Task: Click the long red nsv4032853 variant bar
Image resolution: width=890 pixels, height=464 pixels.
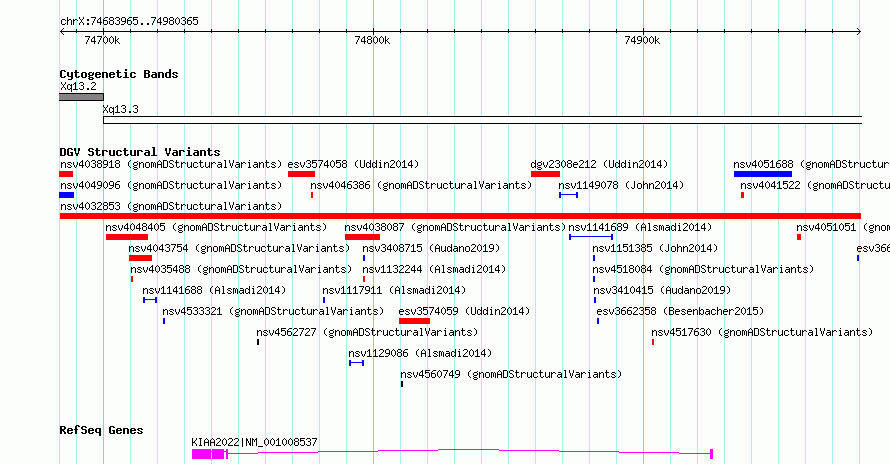Action: pyautogui.click(x=460, y=216)
